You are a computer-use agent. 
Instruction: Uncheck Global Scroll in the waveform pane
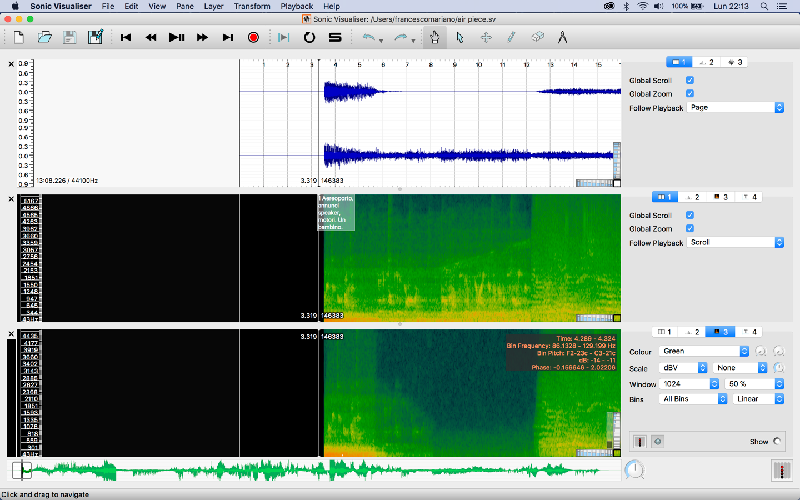(690, 80)
